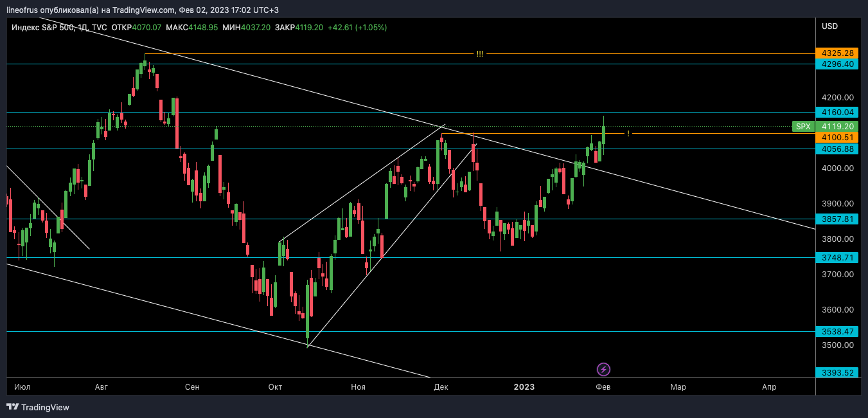Click the lineofrus publisher header text
The width and height of the screenshot is (868, 418).
[x=143, y=10]
